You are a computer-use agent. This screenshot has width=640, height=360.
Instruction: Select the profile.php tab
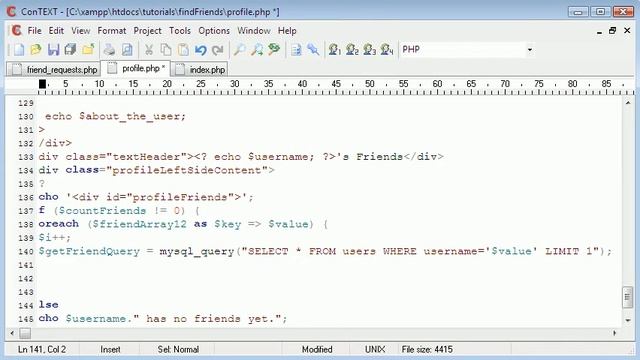(x=136, y=68)
